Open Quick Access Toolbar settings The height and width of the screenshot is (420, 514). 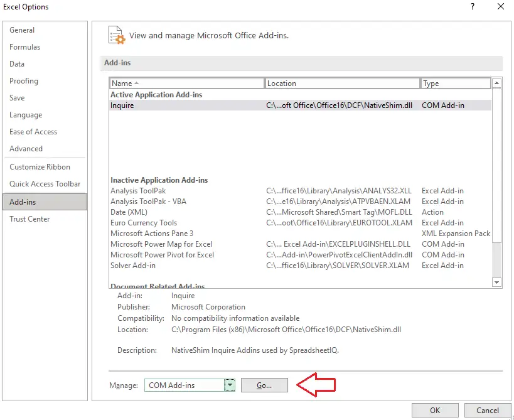coord(45,184)
